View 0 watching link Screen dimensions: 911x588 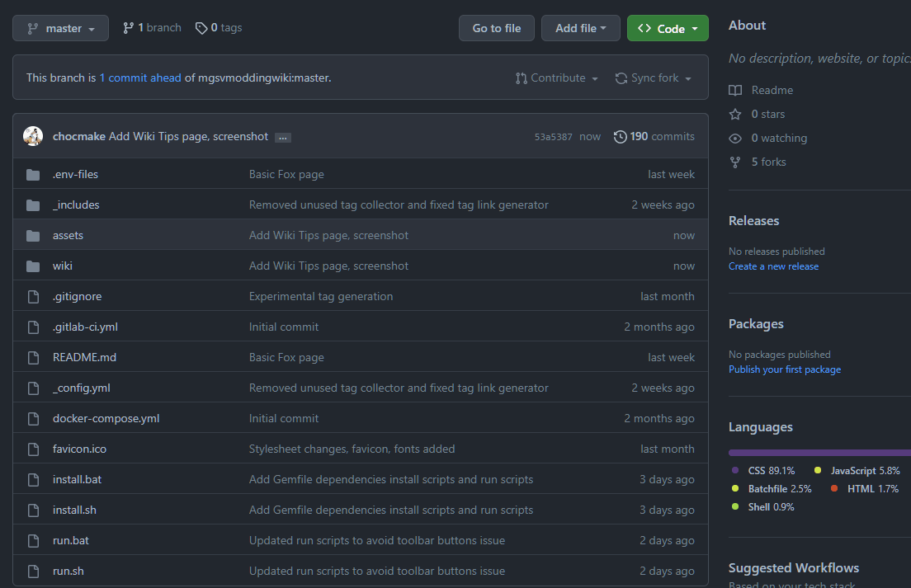coord(779,138)
